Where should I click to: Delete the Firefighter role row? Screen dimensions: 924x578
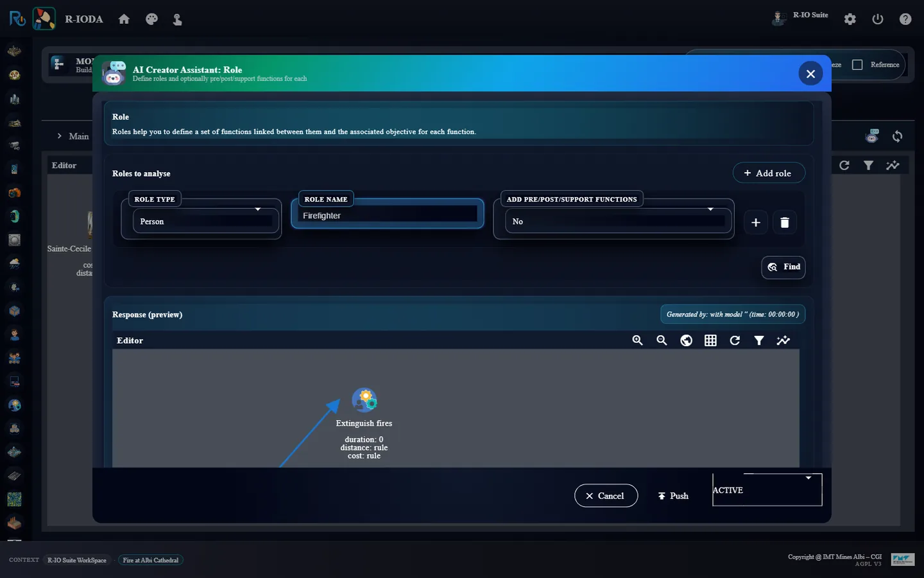pos(784,222)
